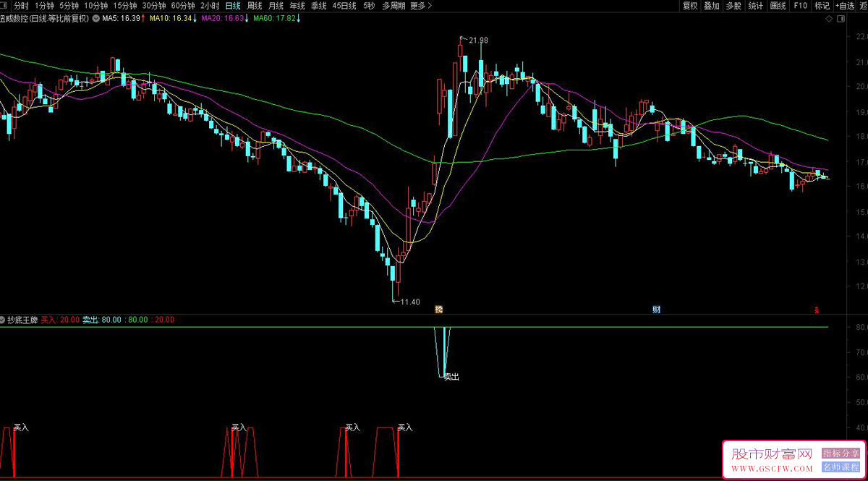
Task: Click the 买入: 20.00 indicator value
Action: 60,319
